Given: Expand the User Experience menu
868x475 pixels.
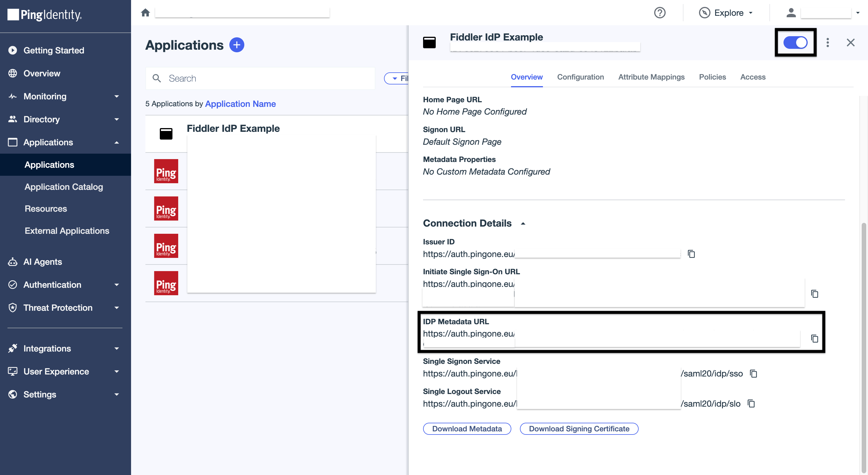Looking at the screenshot, I should click(117, 372).
